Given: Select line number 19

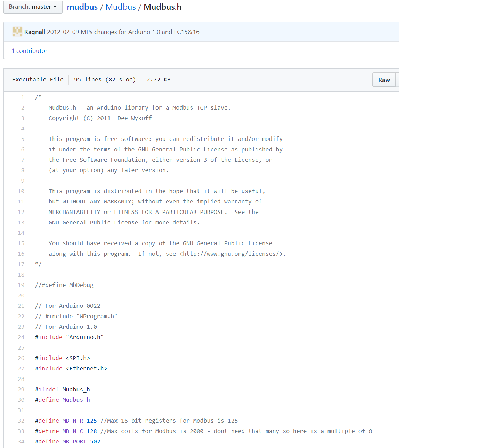Looking at the screenshot, I should coord(21,285).
